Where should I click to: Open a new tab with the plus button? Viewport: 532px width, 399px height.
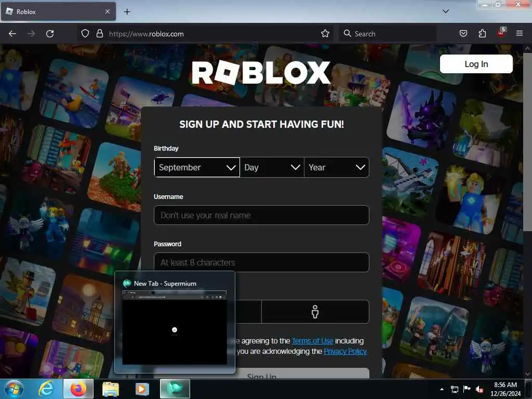click(x=127, y=12)
